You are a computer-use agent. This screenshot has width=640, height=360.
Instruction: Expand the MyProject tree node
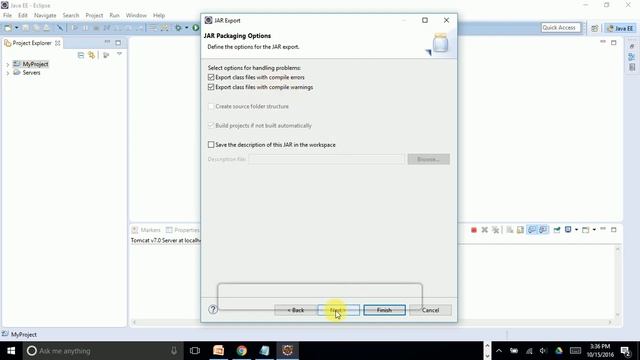(x=7, y=64)
